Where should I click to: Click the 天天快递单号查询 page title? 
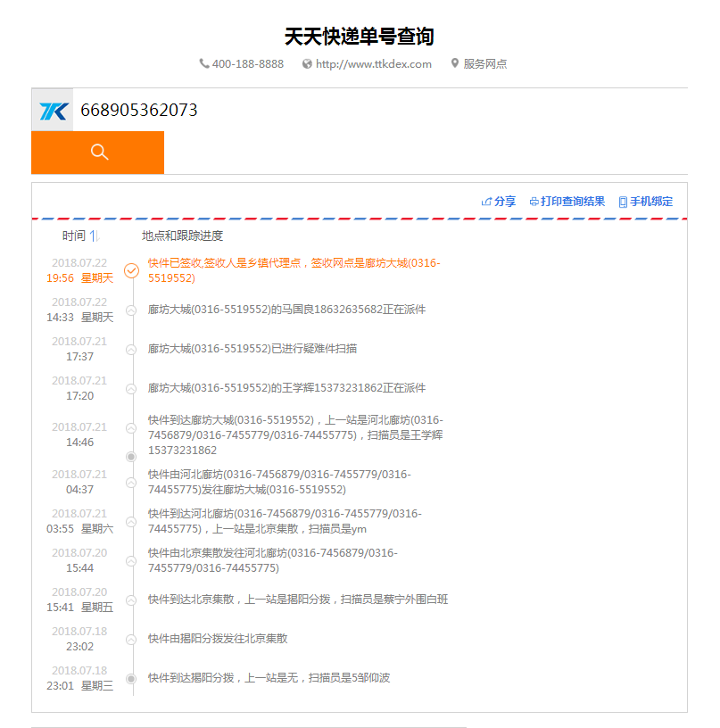pos(360,37)
